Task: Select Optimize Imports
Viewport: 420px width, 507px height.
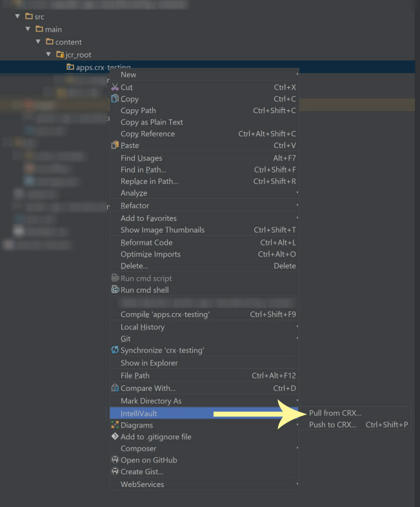Action: 204,254
